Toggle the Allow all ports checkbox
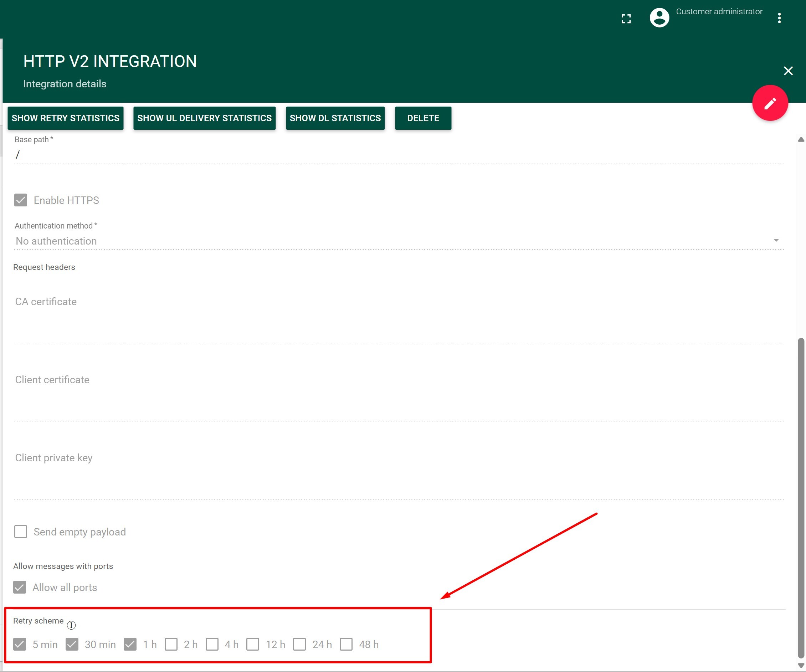 coord(20,588)
